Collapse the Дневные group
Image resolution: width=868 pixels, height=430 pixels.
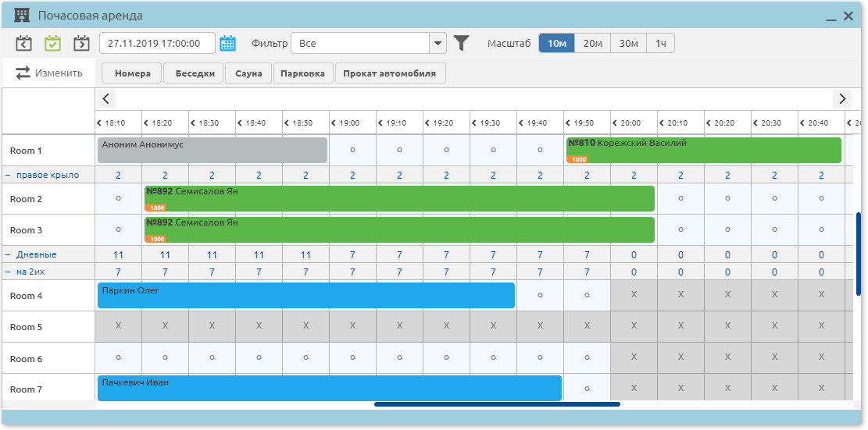pos(9,254)
